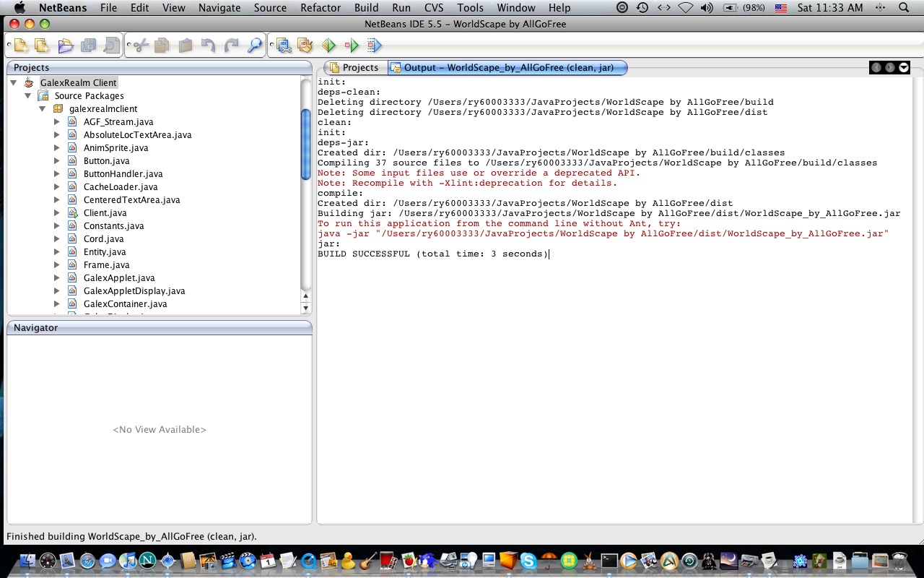924x578 pixels.
Task: Open Terminal icon in the Dock
Action: (x=609, y=561)
